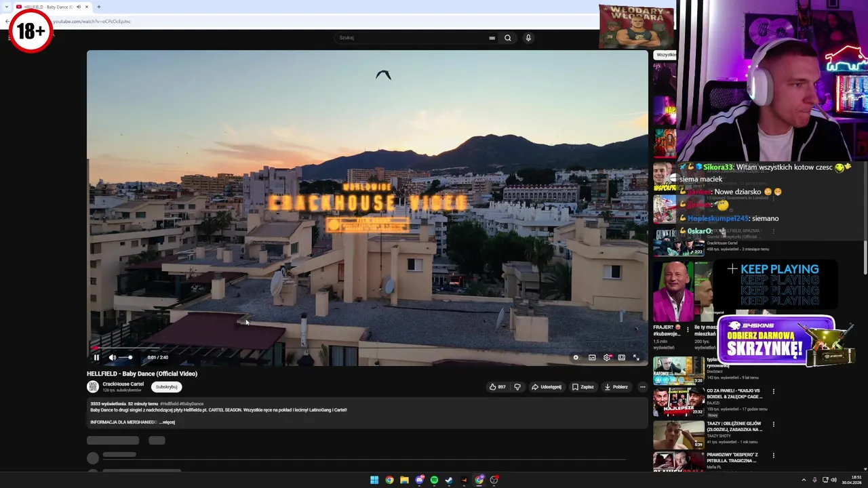This screenshot has height=488, width=868.
Task: Click the search magnifier button
Action: click(507, 38)
